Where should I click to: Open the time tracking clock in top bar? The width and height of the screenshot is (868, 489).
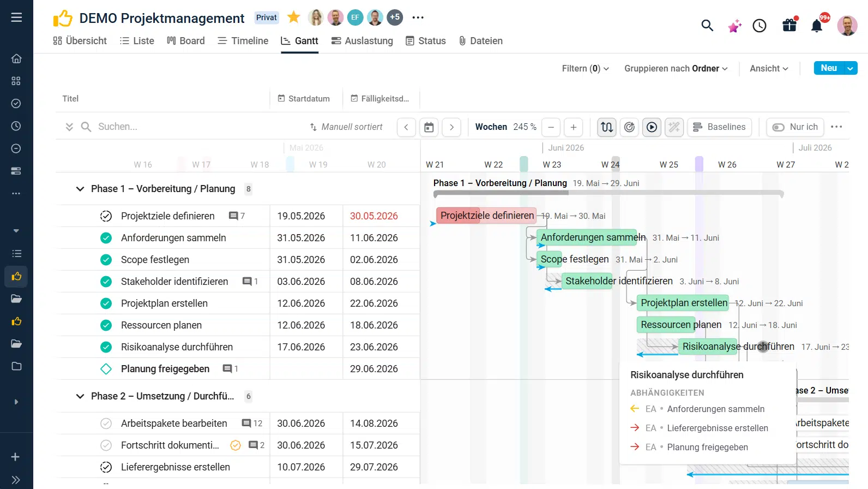(759, 26)
